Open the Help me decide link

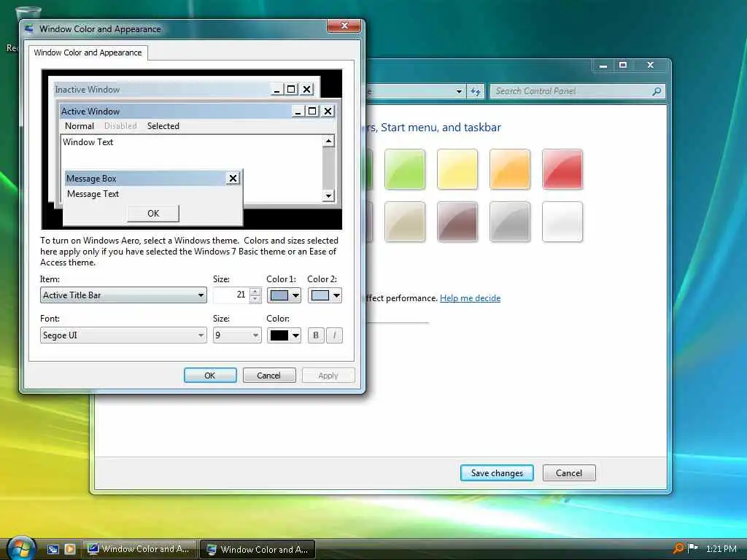pyautogui.click(x=471, y=298)
